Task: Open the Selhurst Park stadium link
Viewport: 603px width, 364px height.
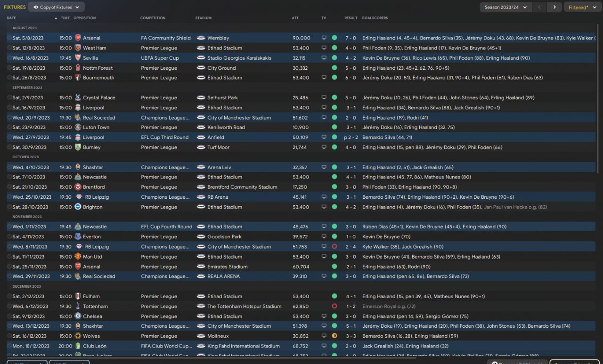Action: tap(223, 98)
